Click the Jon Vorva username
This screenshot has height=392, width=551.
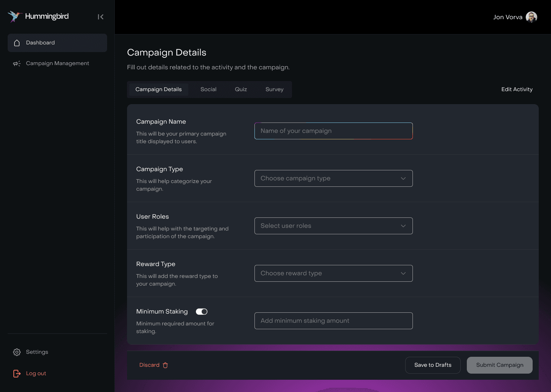[x=508, y=17]
